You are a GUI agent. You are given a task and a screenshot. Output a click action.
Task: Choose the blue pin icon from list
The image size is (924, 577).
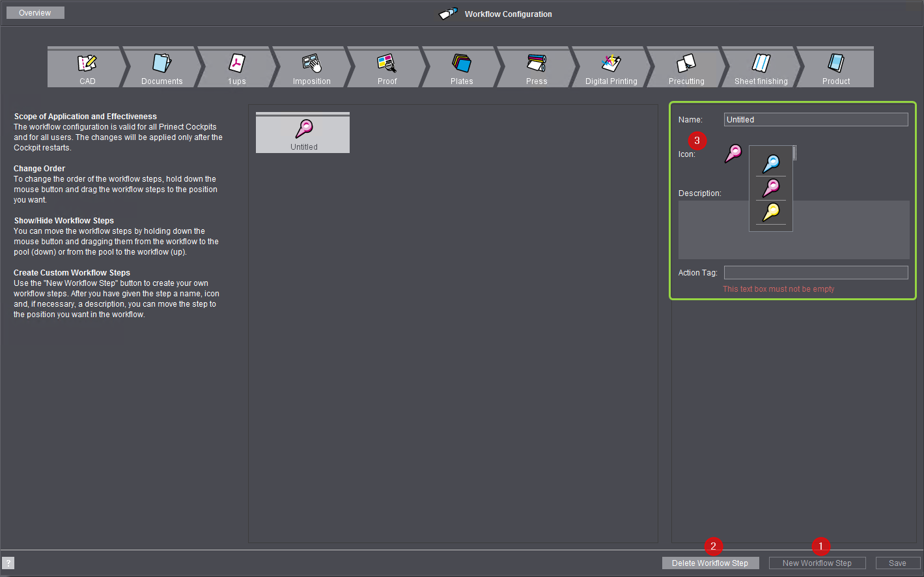tap(771, 163)
